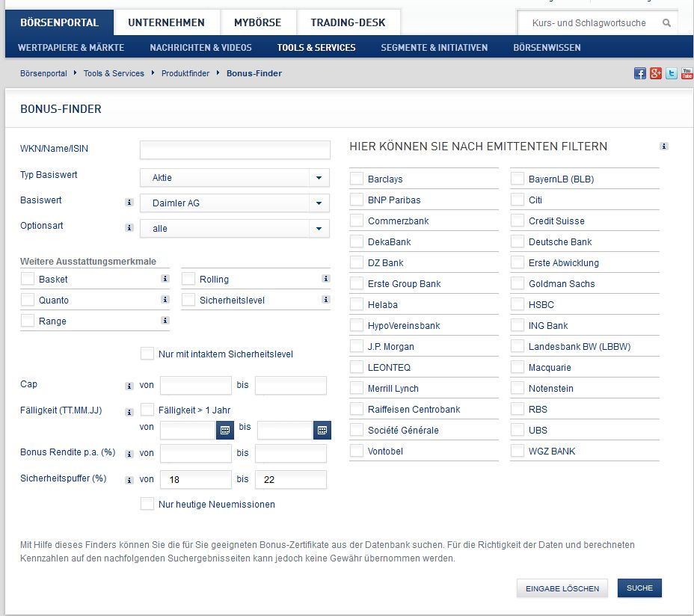Focus the WKN/Name/ISIN input field
The height and width of the screenshot is (616, 694).
coord(235,150)
